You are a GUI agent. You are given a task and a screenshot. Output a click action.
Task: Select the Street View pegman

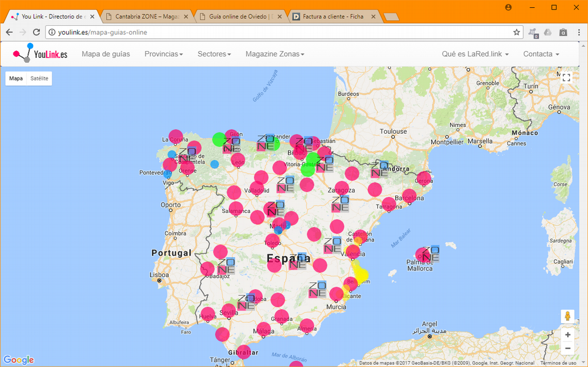(x=567, y=316)
